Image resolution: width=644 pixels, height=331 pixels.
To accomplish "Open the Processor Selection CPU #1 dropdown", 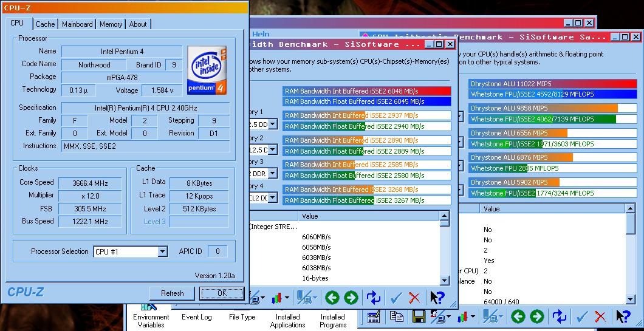I will (162, 251).
